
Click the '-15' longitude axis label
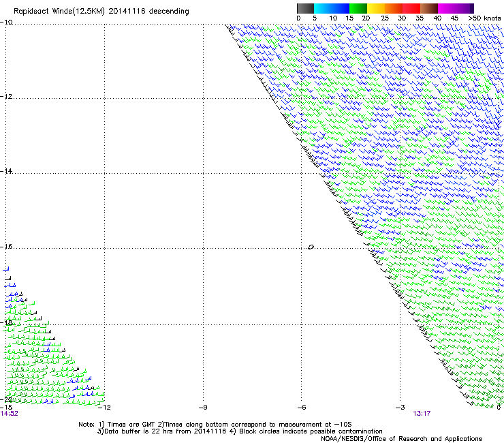click(x=6, y=408)
